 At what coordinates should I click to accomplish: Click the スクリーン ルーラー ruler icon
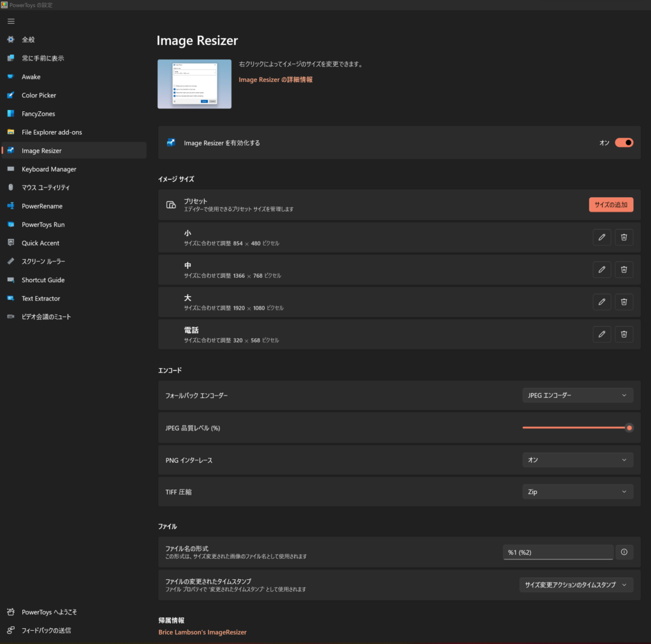[11, 261]
